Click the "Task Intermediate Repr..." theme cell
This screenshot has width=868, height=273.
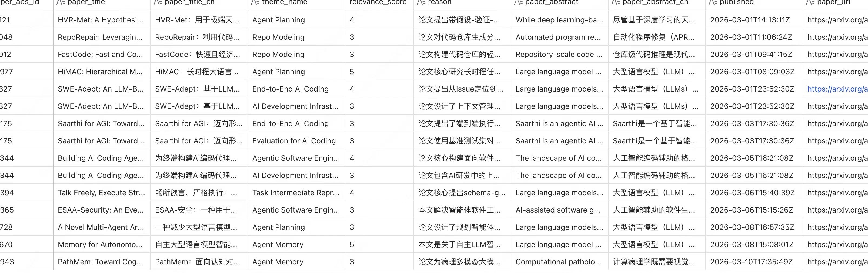pyautogui.click(x=296, y=193)
